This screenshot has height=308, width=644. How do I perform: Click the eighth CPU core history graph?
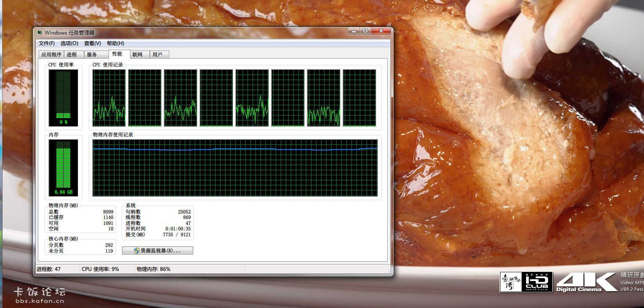tap(359, 98)
